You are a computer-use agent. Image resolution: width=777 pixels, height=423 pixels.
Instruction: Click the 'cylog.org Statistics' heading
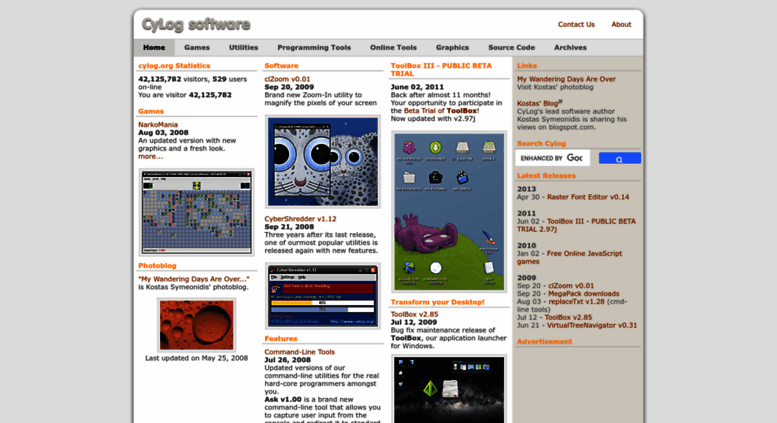174,66
